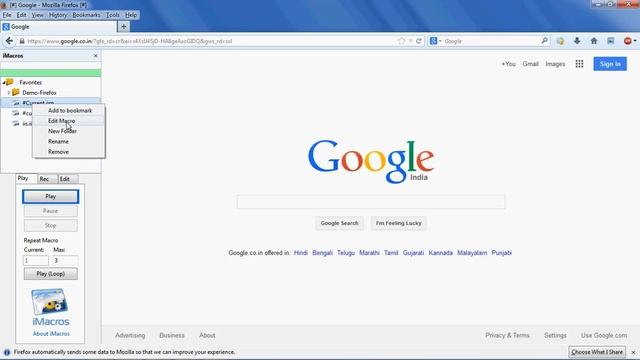Image resolution: width=640 pixels, height=360 pixels.
Task: Open Privacy & Terms footer link
Action: pos(507,335)
